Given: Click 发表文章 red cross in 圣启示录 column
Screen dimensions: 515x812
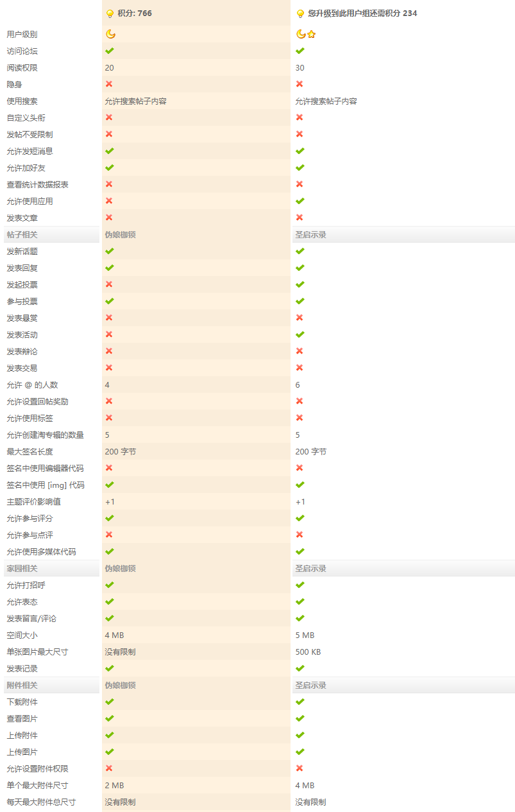Looking at the screenshot, I should point(300,218).
